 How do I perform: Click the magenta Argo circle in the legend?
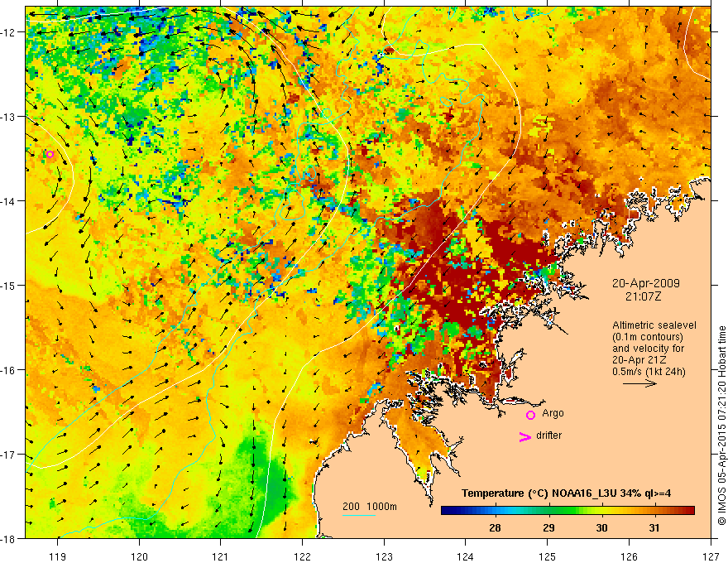[x=530, y=415]
